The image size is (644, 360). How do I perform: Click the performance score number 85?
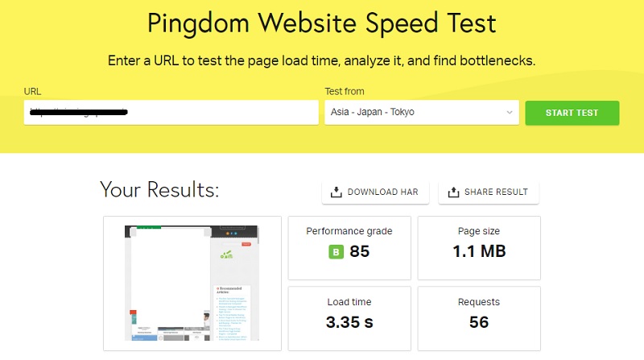[x=359, y=251]
